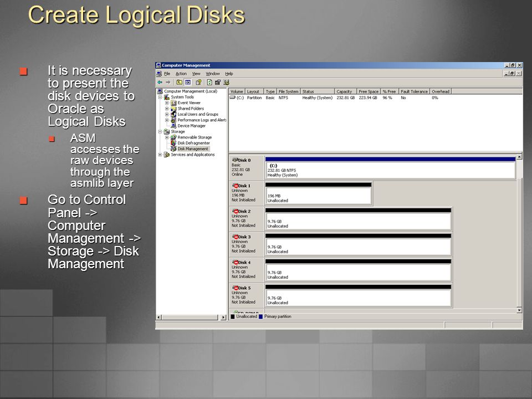This screenshot has width=532, height=399.
Task: Expand Performance Logs and Alerts branch
Action: coord(167,120)
